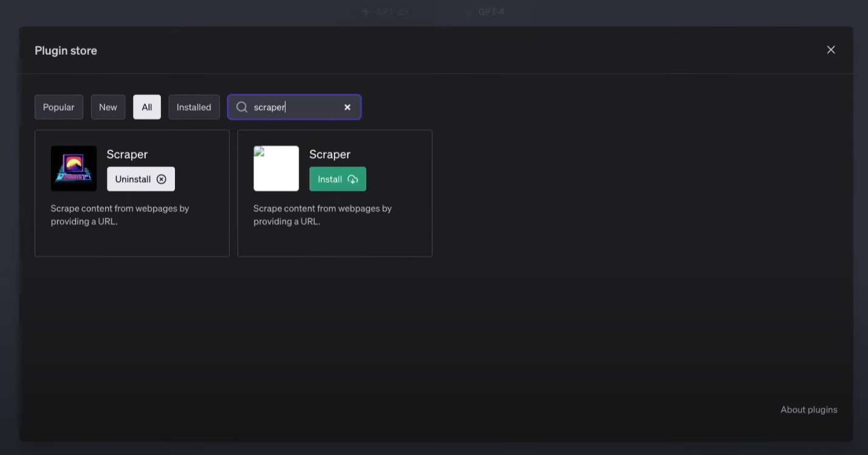Select the All plugins tab
Viewport: 868px width, 455px height.
(147, 107)
